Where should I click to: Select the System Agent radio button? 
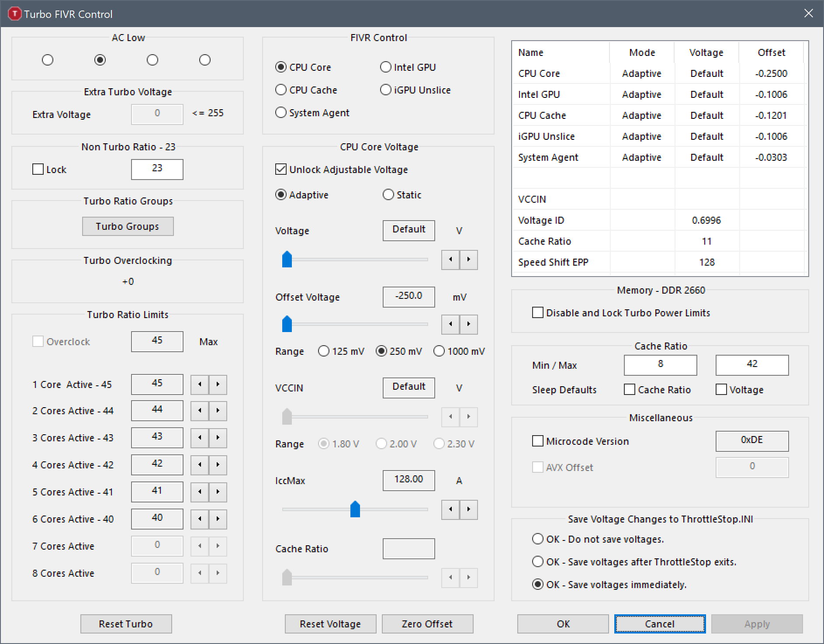(x=312, y=113)
